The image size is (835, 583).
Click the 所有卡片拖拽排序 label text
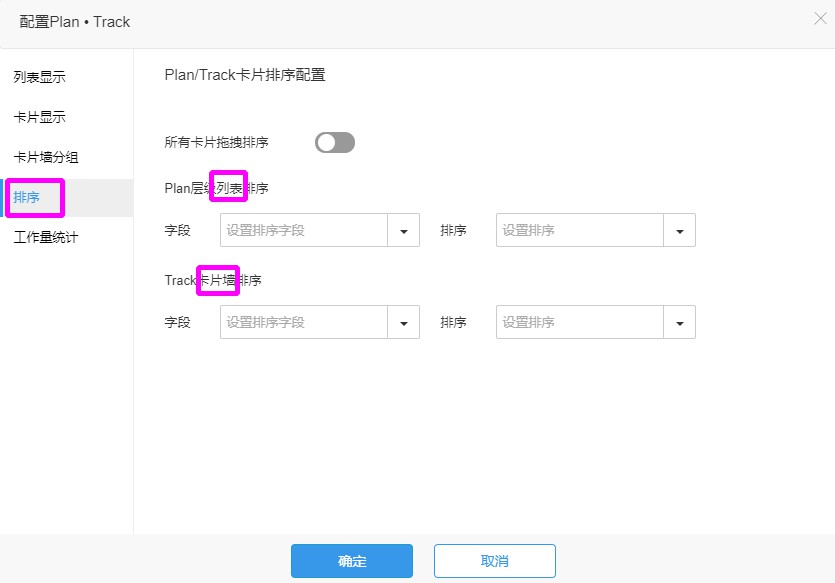[x=216, y=143]
